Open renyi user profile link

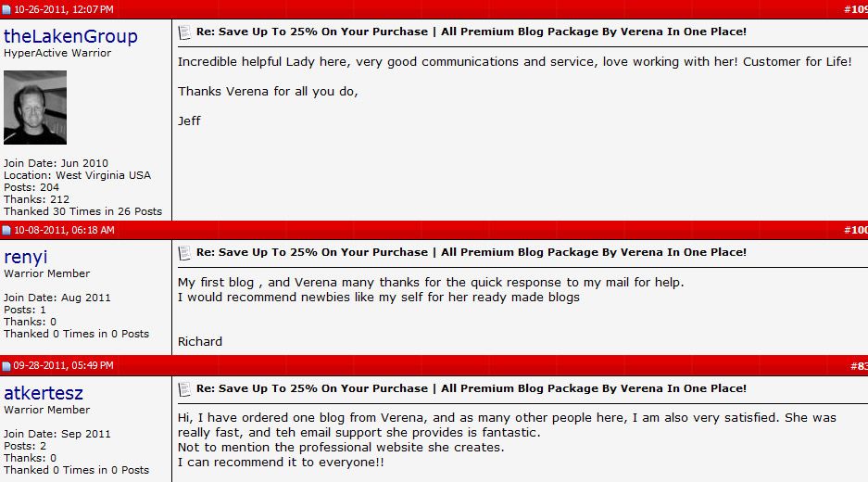tap(25, 257)
